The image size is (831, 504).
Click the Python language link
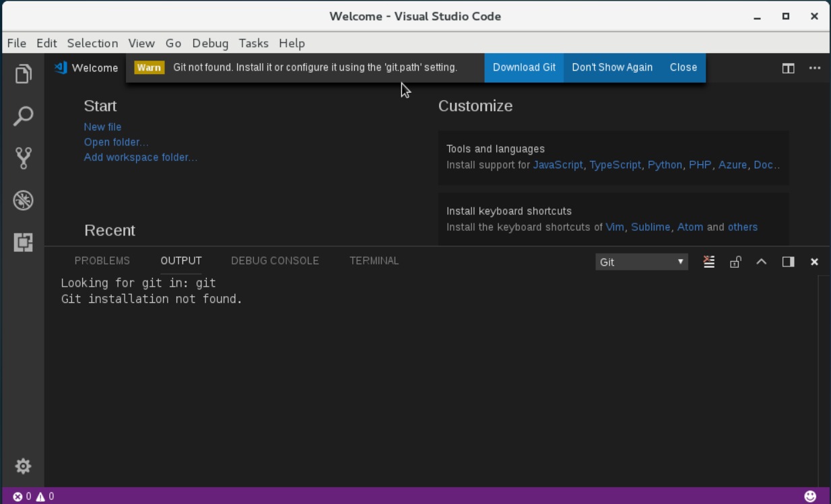665,165
